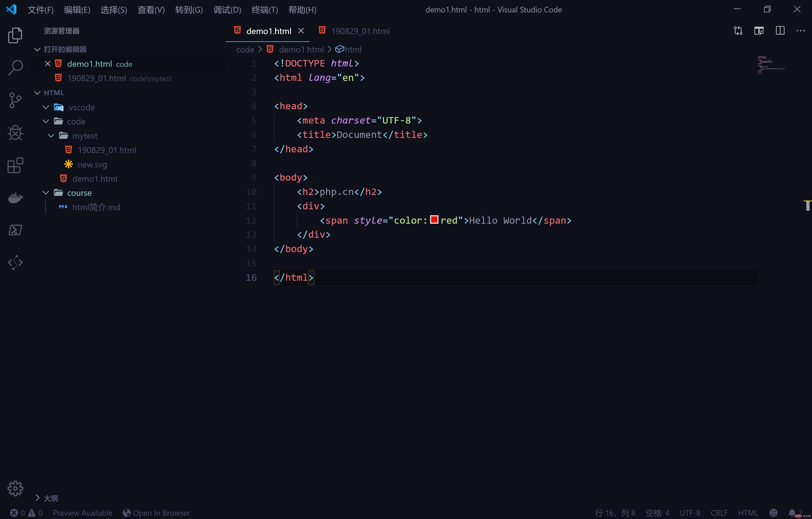Screen dimensions: 812x519
Task: Click the minimap code preview
Action: click(771, 65)
